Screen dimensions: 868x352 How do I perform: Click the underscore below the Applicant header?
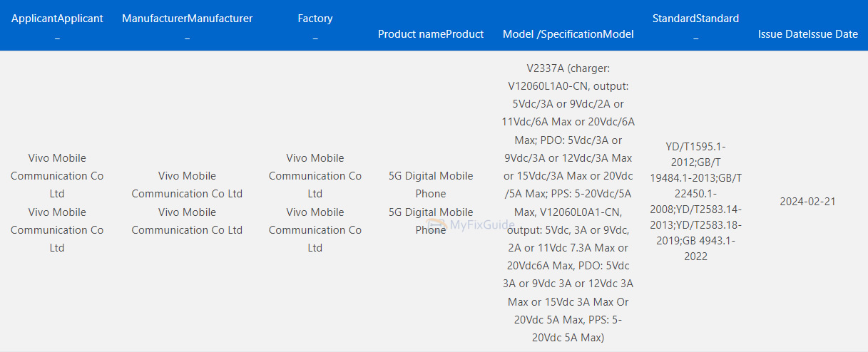tap(57, 36)
